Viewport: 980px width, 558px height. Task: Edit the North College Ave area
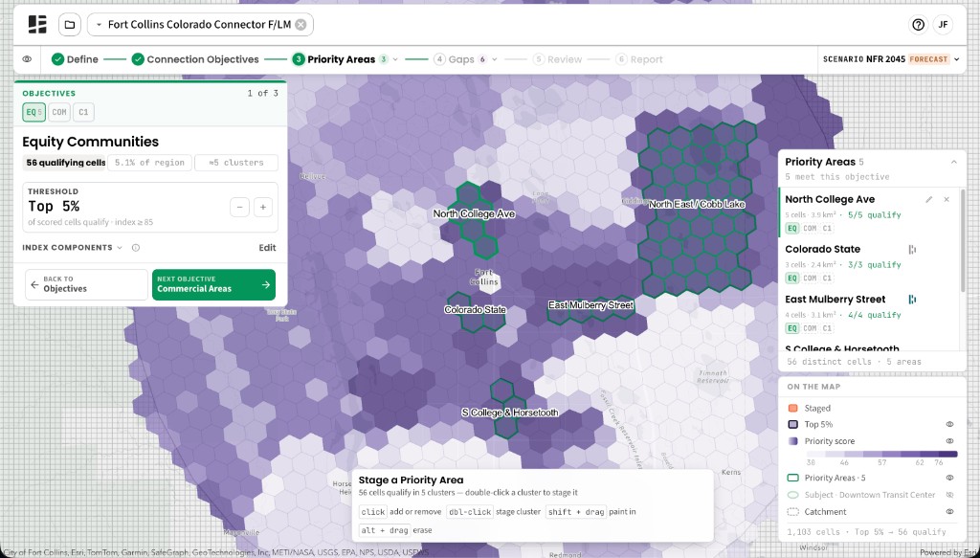pyautogui.click(x=928, y=199)
